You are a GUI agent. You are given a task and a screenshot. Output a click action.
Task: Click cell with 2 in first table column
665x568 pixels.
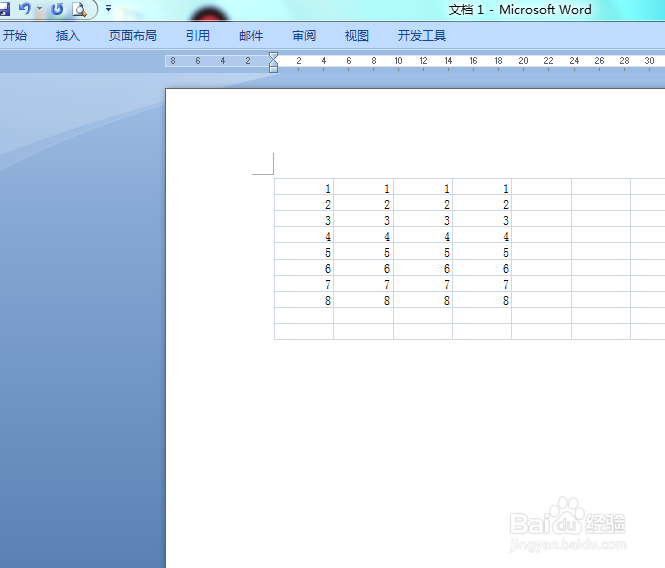[x=304, y=203]
